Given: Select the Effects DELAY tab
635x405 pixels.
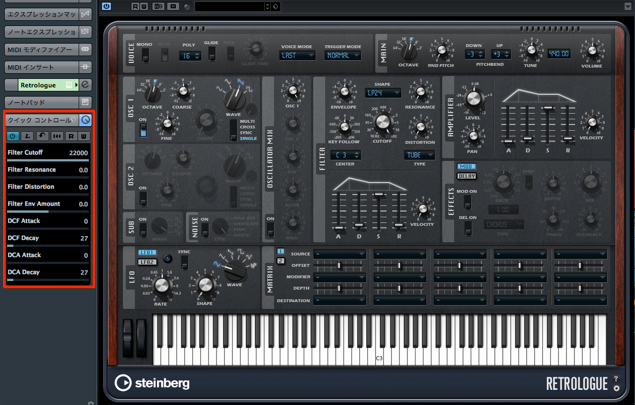Looking at the screenshot, I should click(x=467, y=176).
